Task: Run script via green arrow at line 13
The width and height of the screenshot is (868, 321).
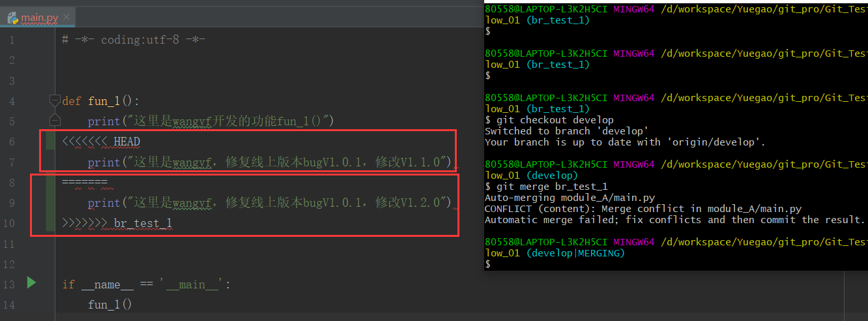Action: tap(31, 283)
